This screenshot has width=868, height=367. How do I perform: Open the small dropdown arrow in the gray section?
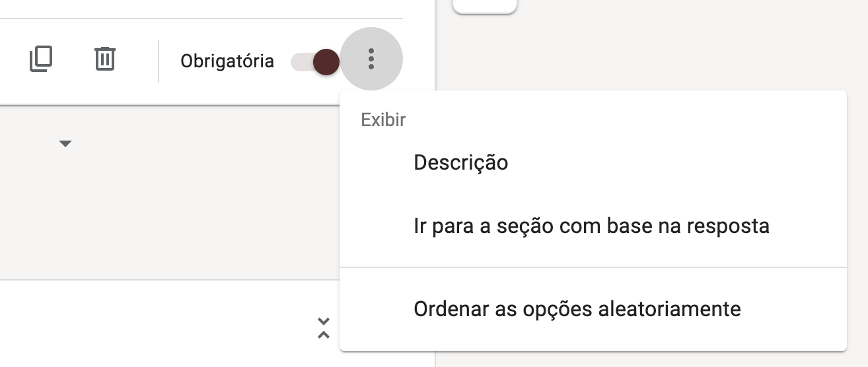click(65, 143)
